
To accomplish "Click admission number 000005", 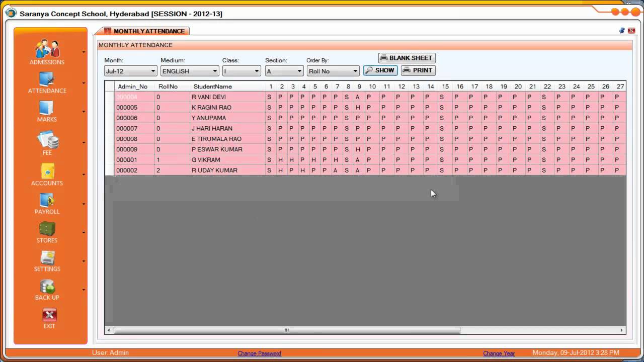I will tap(127, 108).
